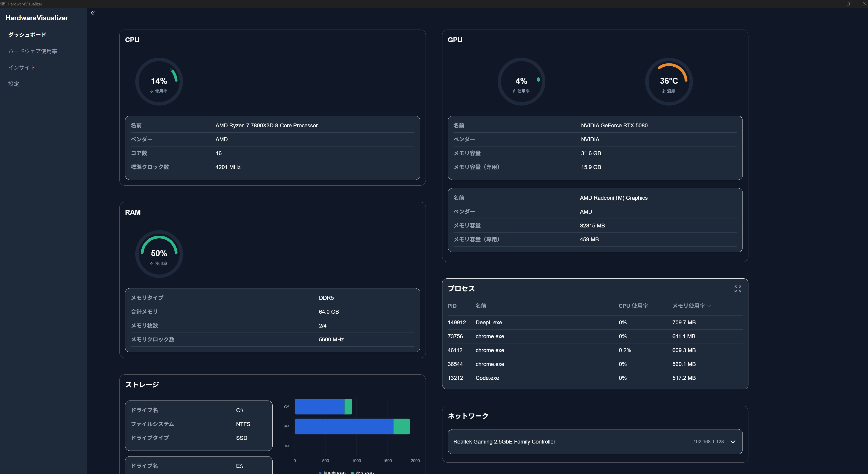This screenshot has height=474, width=868.
Task: Select ダッシュボード in the sidebar
Action: 27,35
